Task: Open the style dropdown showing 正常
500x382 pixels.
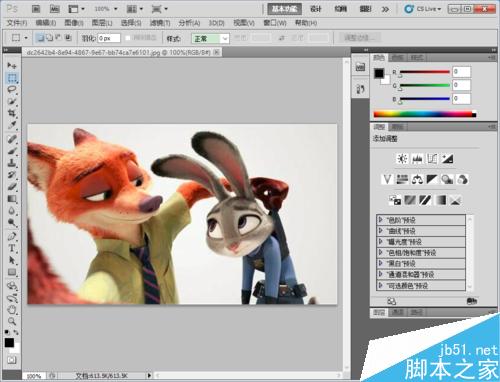Action: (210, 39)
